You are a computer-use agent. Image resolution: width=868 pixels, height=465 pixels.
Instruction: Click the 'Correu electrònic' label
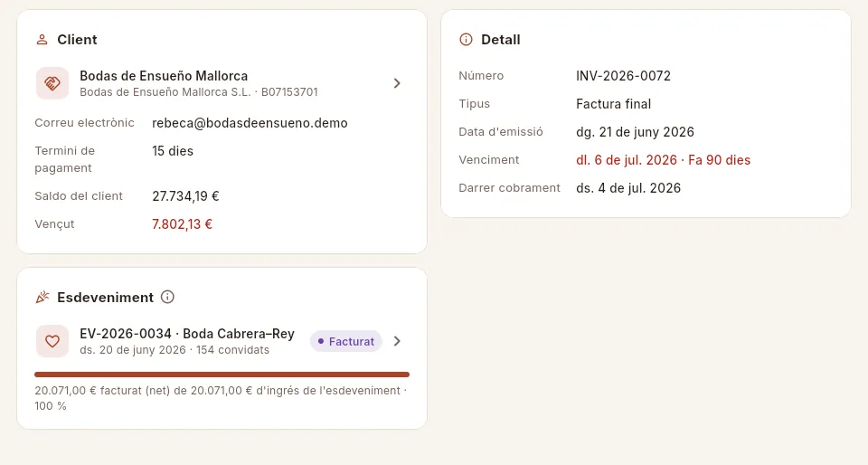coord(84,123)
